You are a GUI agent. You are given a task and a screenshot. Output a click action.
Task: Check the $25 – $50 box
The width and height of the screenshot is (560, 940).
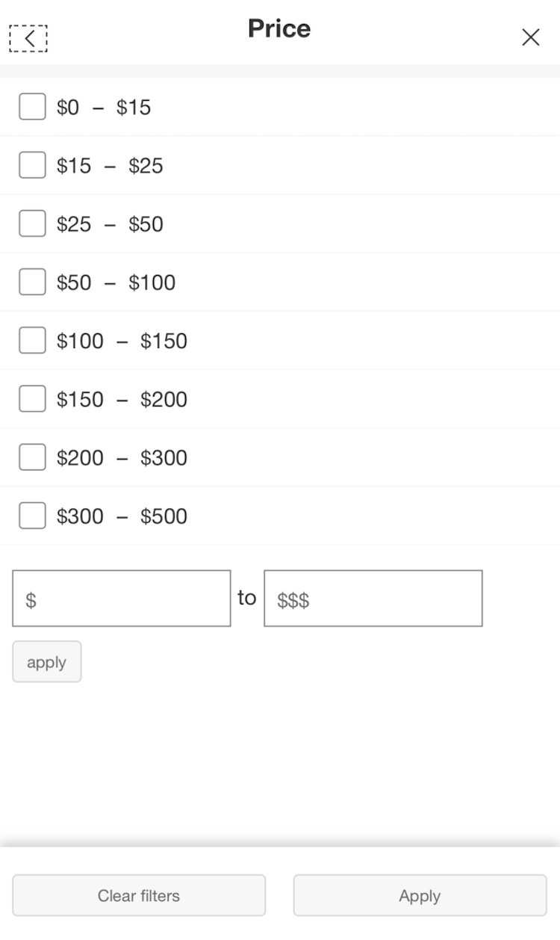pos(32,223)
